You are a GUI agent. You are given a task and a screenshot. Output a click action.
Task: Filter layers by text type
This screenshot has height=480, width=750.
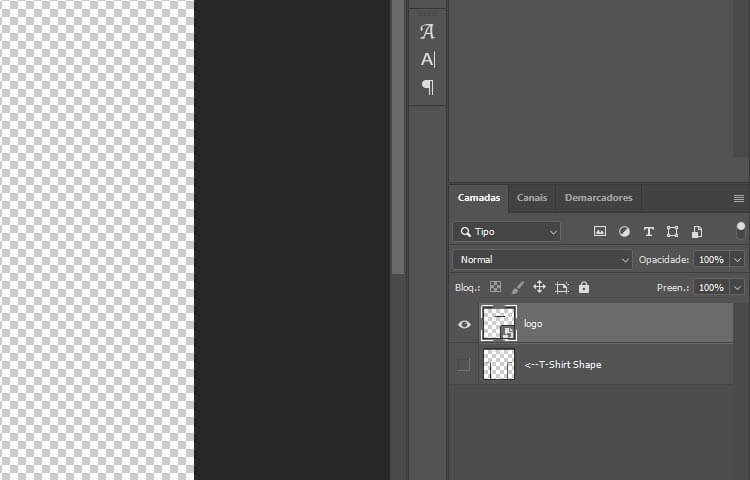[648, 231]
